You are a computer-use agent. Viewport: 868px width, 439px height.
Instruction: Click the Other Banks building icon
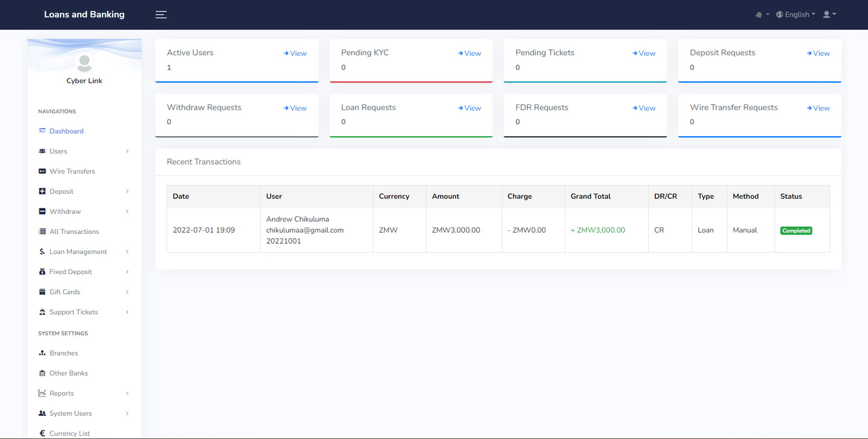42,373
